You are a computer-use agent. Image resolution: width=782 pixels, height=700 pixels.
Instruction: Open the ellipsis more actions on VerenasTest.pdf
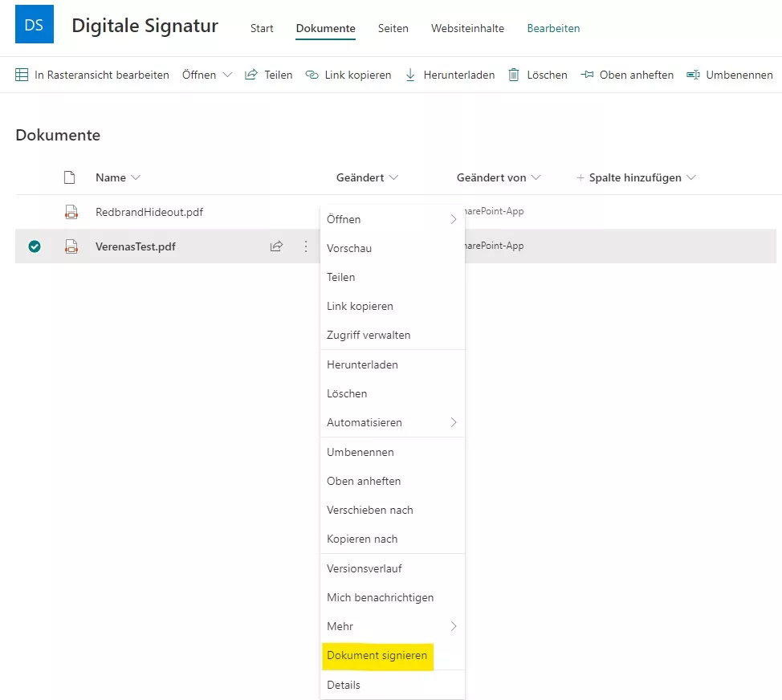click(305, 246)
